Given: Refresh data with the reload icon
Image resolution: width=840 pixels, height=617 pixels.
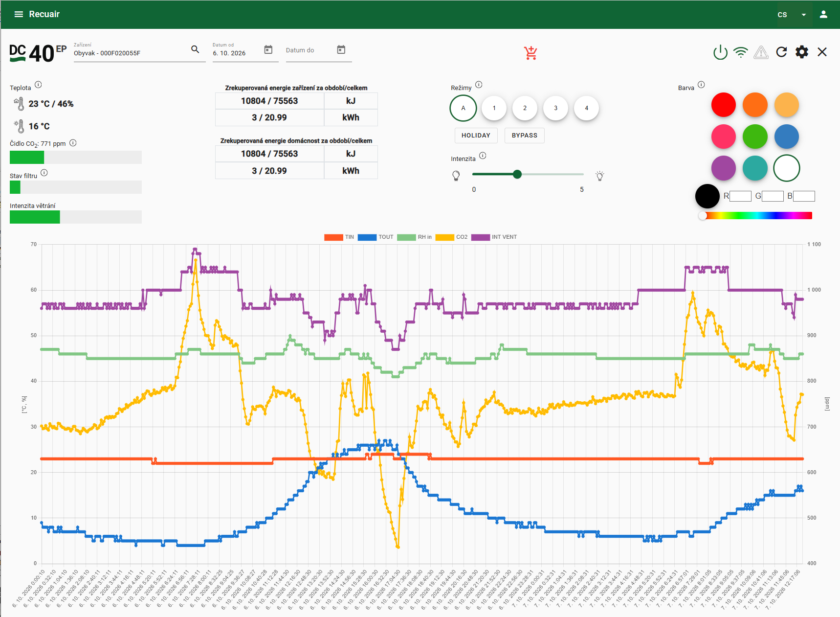Looking at the screenshot, I should (x=781, y=52).
